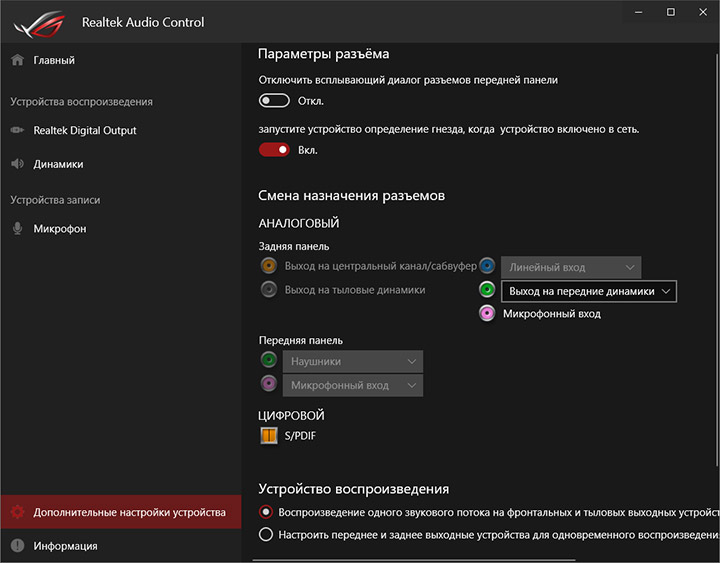Expand Выход на передние динамики dropdown
720x563 pixels.
[x=588, y=291]
